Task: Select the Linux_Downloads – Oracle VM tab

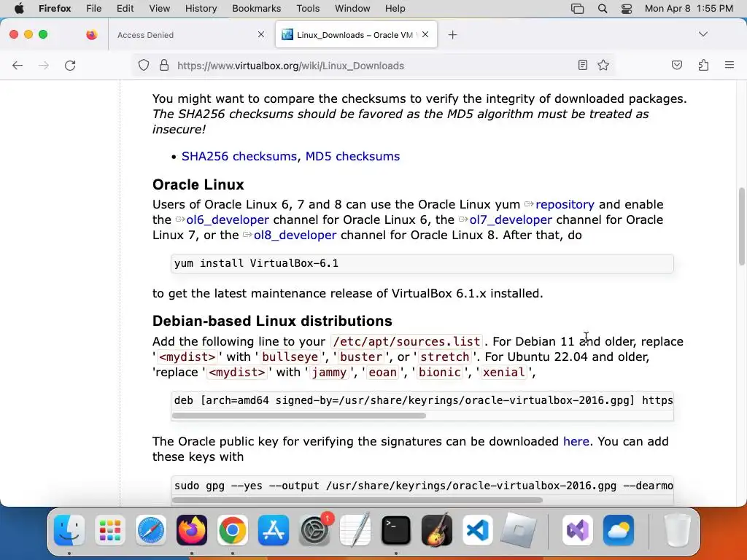Action: [356, 35]
